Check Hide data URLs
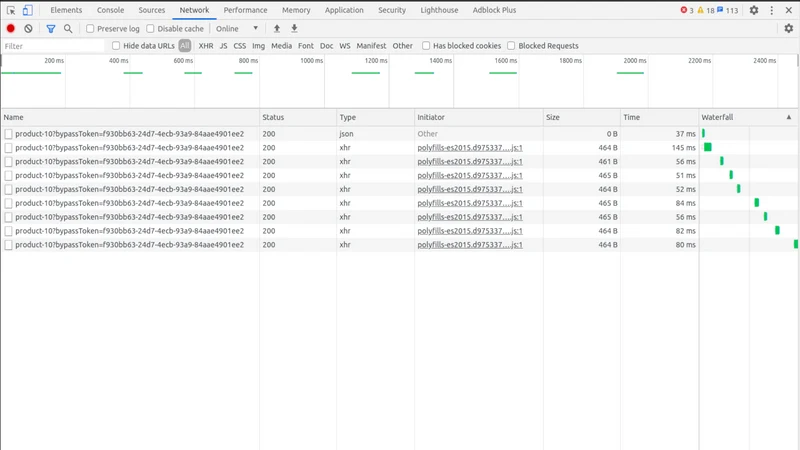 116,46
